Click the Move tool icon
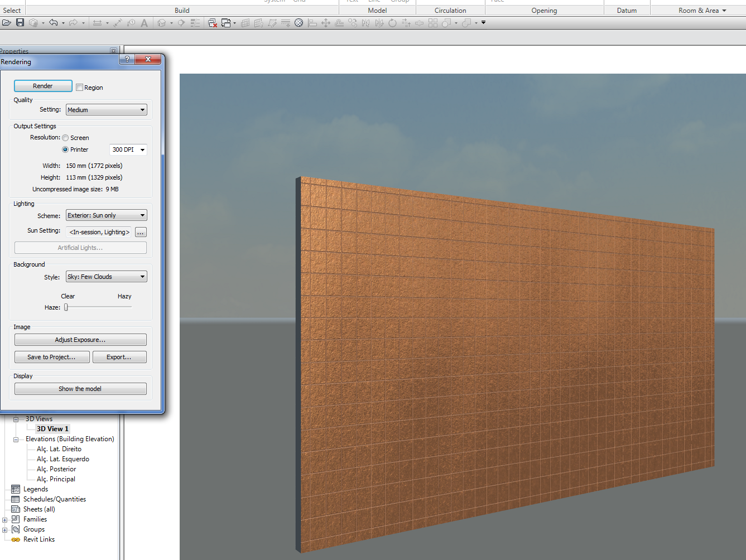The height and width of the screenshot is (560, 746). tap(326, 23)
